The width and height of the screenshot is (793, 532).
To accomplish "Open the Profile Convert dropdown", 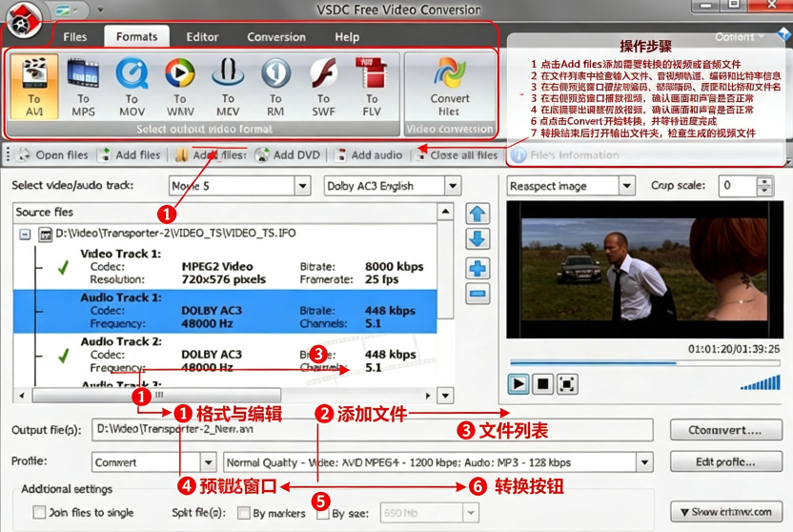I will click(x=208, y=462).
